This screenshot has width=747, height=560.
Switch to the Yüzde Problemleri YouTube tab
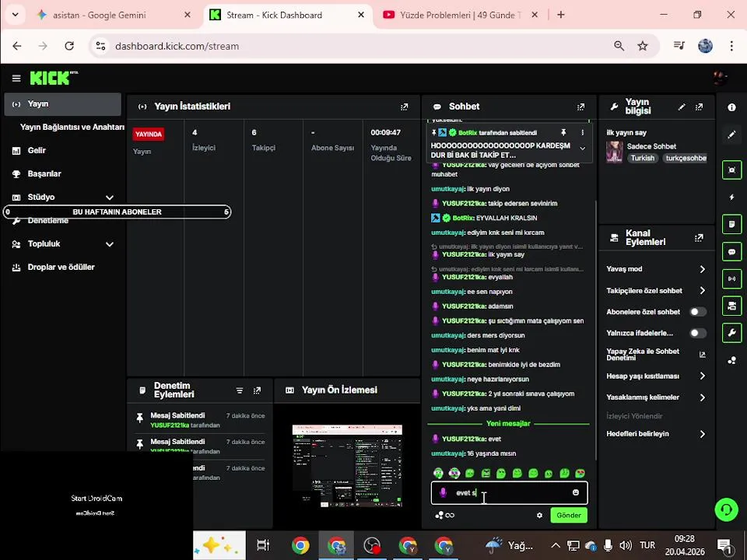point(460,16)
